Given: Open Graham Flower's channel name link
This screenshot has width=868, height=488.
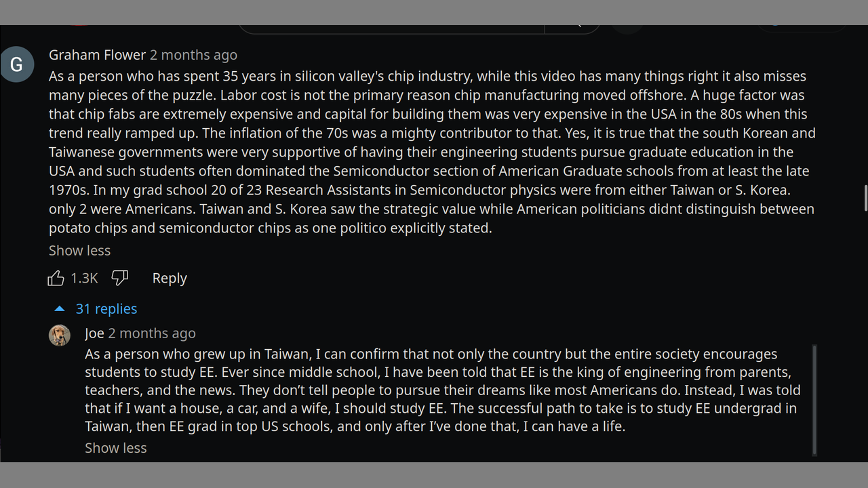Looking at the screenshot, I should pos(97,55).
